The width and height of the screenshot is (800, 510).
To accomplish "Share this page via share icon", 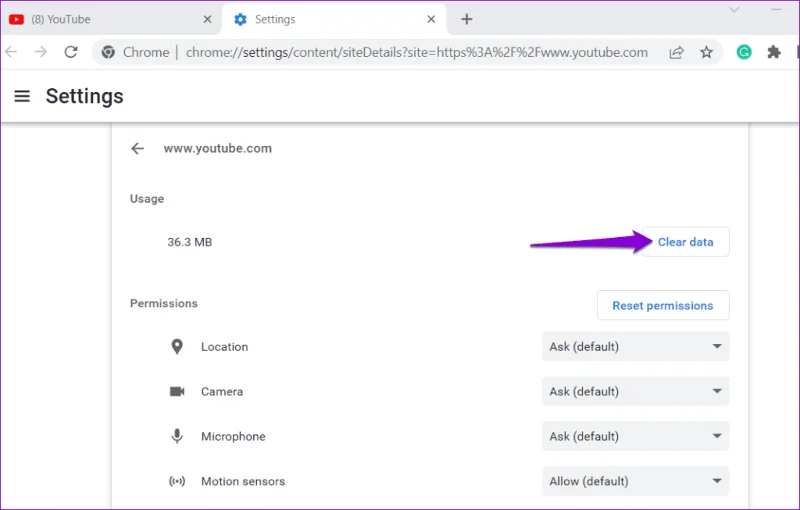I will point(677,52).
